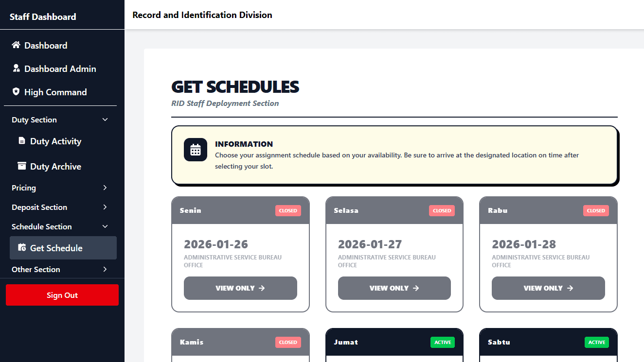The width and height of the screenshot is (644, 362).
Task: Open the Dashboard Admin menu item
Action: pos(60,69)
